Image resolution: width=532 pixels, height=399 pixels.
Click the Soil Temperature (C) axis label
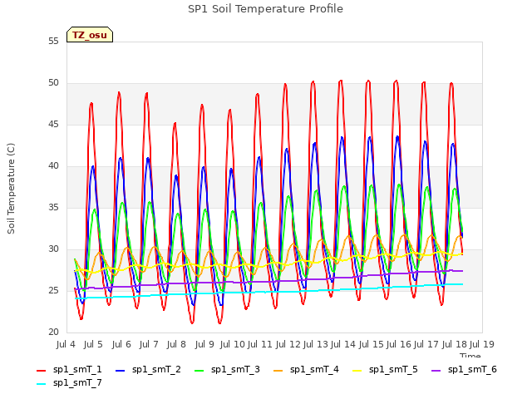point(11,189)
